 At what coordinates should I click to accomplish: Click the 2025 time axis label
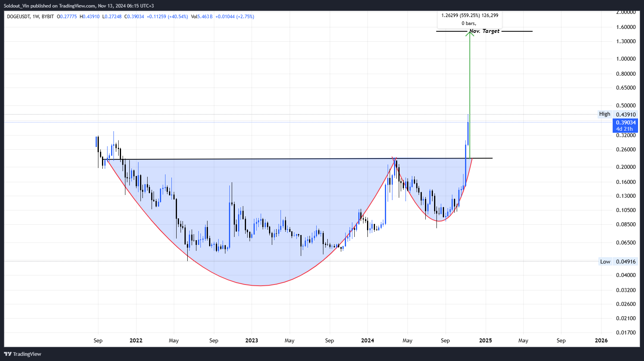(485, 340)
